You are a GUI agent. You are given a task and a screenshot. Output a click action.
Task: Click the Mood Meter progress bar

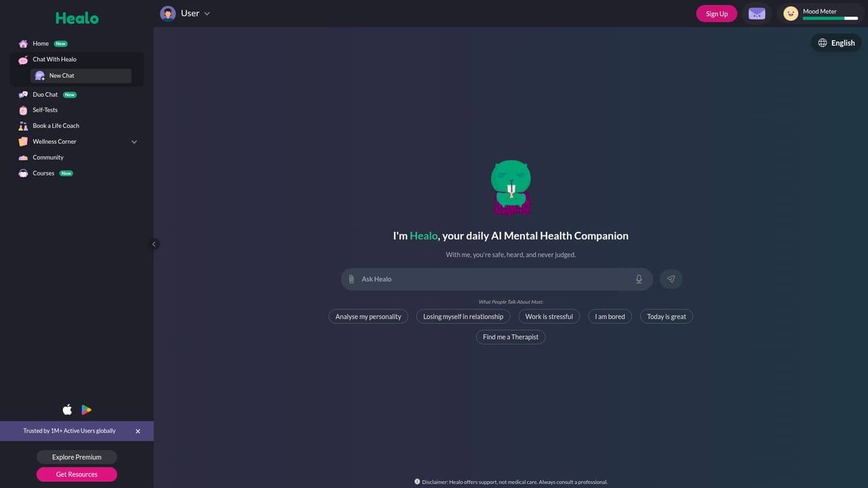(x=830, y=18)
